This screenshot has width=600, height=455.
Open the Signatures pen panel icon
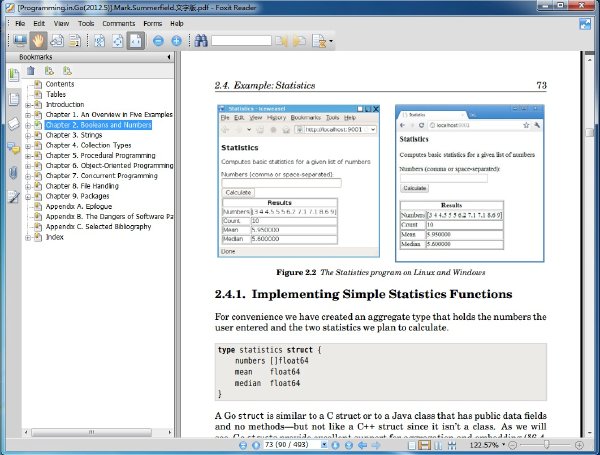pyautogui.click(x=14, y=197)
